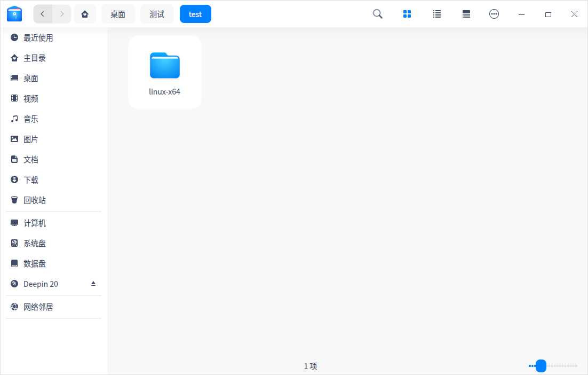Open Deepin 20 disc in the sidebar
Viewport: 588px width, 375px height.
pyautogui.click(x=54, y=284)
